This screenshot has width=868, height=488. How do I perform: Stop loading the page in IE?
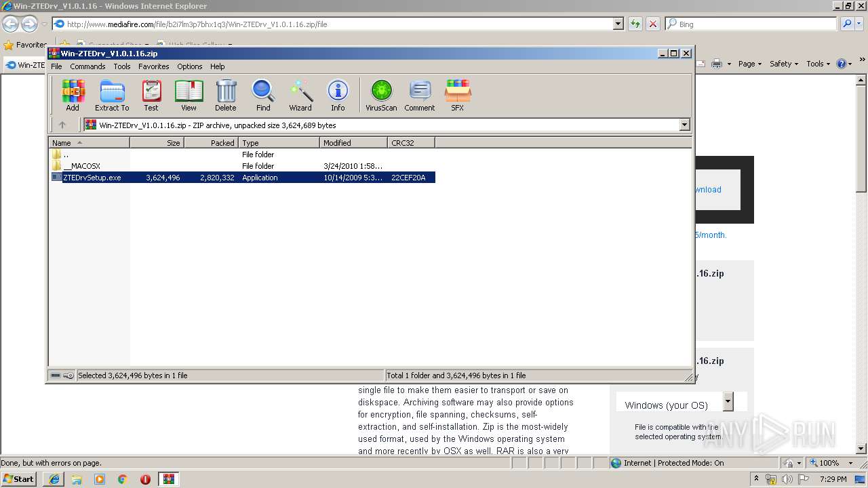tap(653, 24)
